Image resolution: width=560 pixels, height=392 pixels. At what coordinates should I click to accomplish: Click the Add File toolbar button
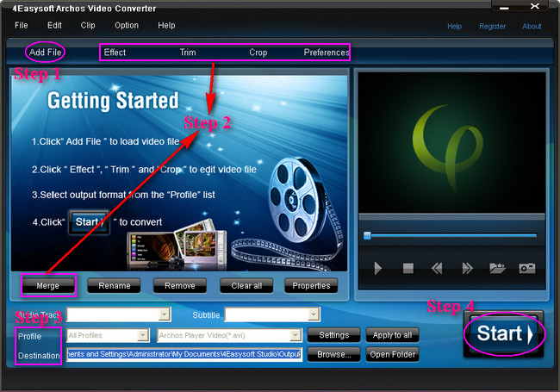coord(45,53)
